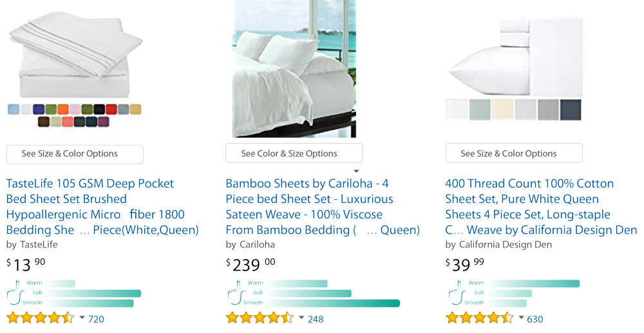
Task: Click See Size & Color Options for California Design Den
Action: point(514,154)
